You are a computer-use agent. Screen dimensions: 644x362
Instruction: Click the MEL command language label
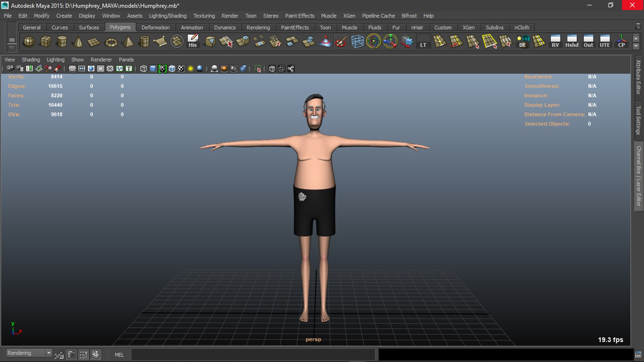click(x=119, y=355)
